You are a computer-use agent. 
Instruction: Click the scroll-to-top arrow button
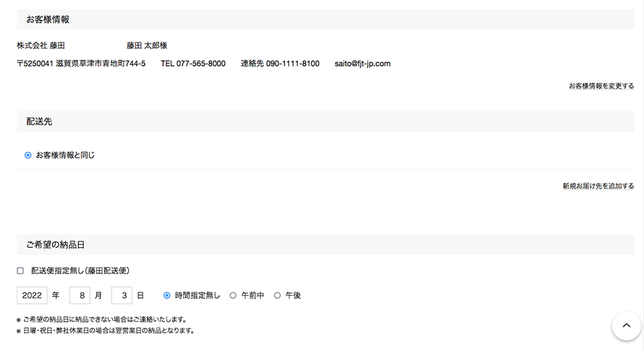click(627, 326)
